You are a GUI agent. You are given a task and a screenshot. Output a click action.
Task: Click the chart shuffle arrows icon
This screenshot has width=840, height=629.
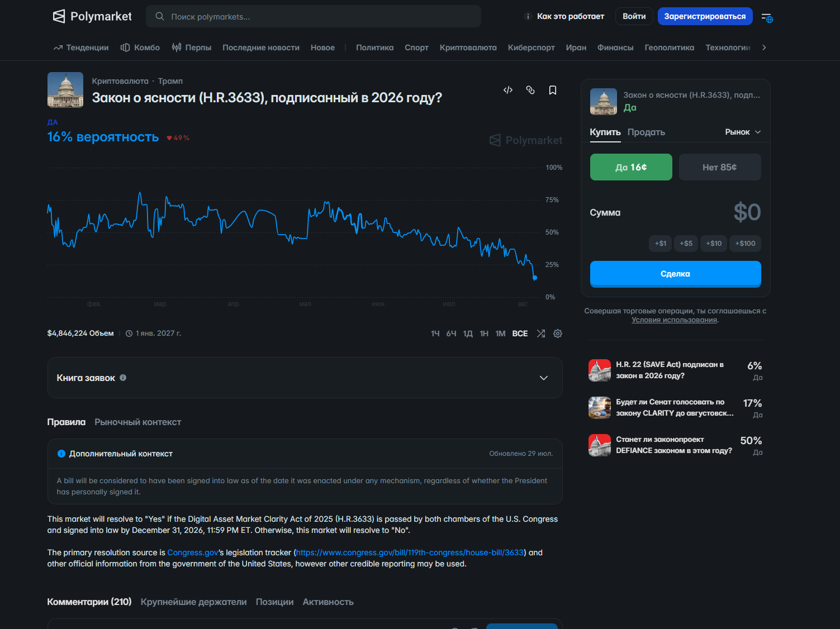[x=541, y=333]
